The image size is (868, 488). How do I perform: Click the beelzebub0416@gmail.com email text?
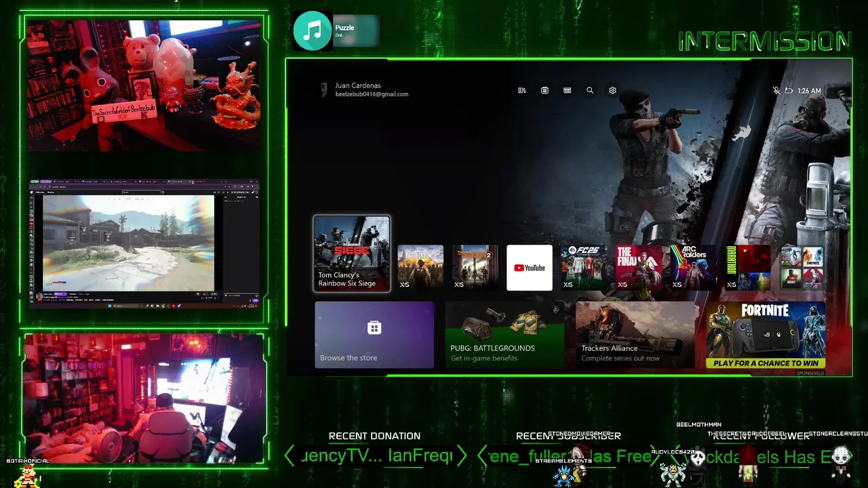coord(372,94)
